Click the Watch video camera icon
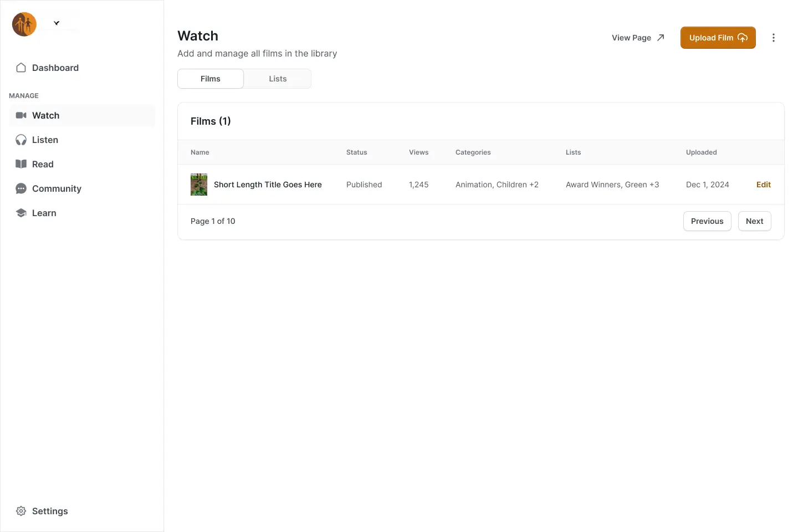Screen dimensions: 798x532 click(21, 115)
